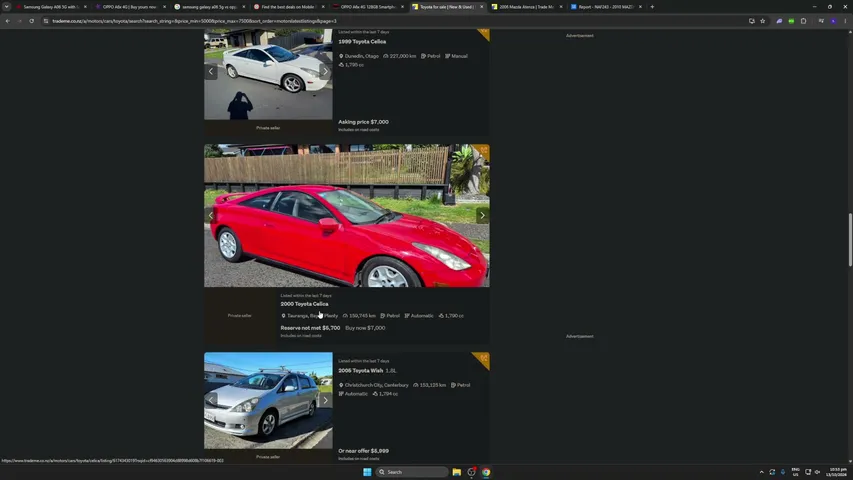The height and width of the screenshot is (480, 853).
Task: Open the tab search dropdown arrow
Action: click(7, 7)
